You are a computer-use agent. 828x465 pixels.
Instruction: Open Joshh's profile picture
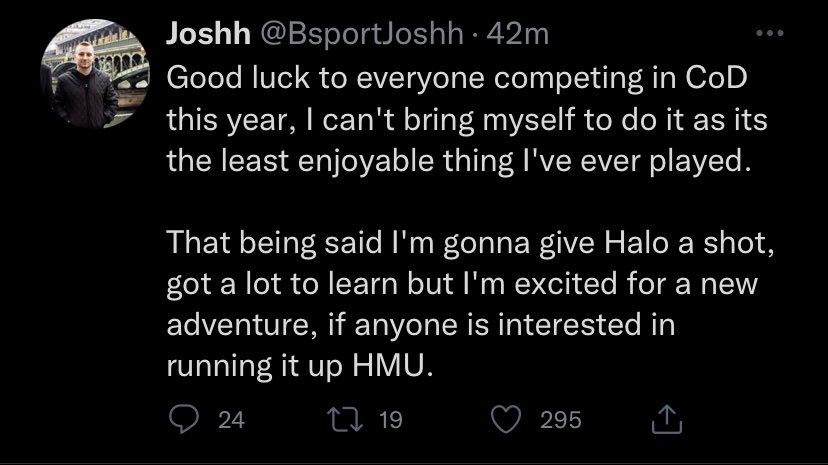click(94, 78)
